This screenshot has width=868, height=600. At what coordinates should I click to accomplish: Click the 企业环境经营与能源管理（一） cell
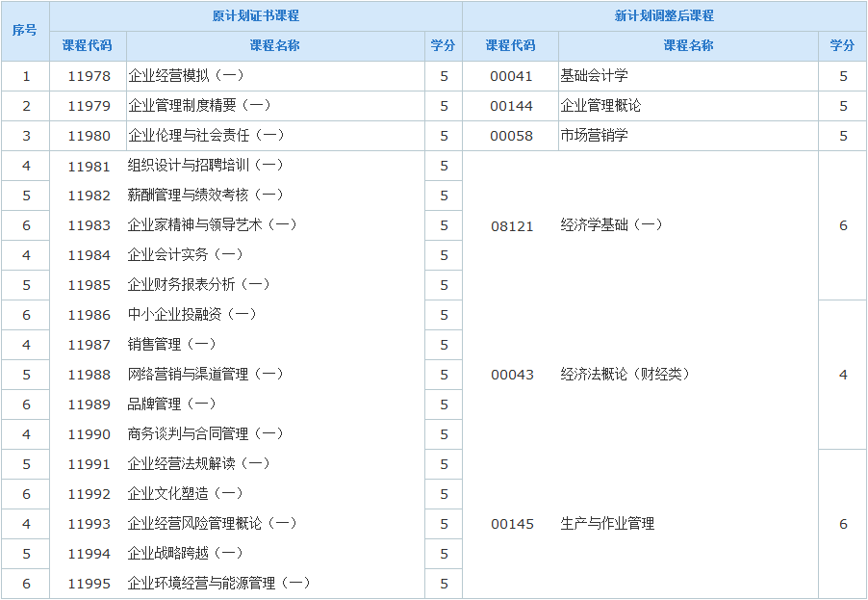[x=218, y=584]
